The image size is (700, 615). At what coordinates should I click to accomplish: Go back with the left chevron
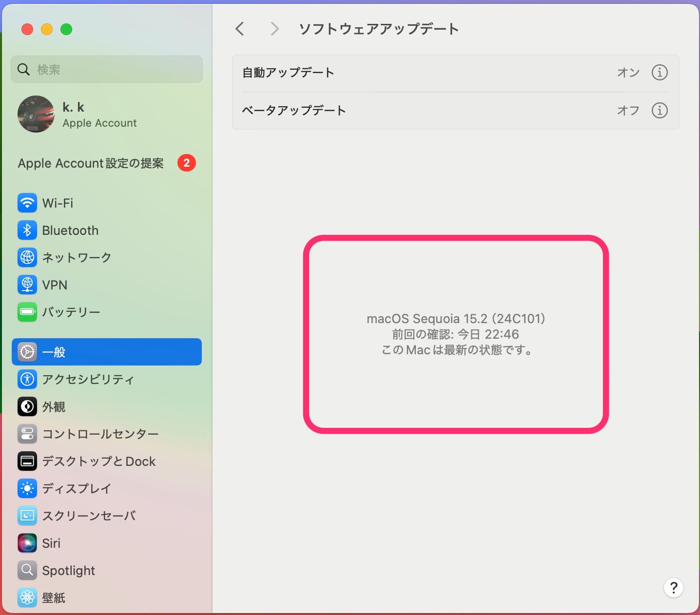click(x=239, y=29)
